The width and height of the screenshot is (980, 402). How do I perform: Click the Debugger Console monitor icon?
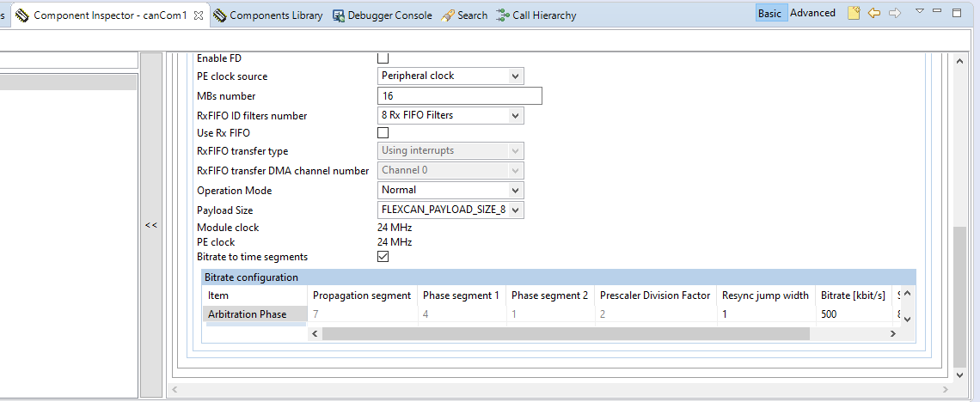[x=338, y=15]
